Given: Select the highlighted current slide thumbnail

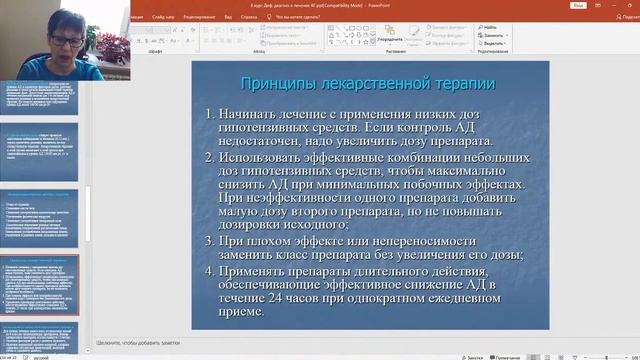Looking at the screenshot, I should 39,285.
